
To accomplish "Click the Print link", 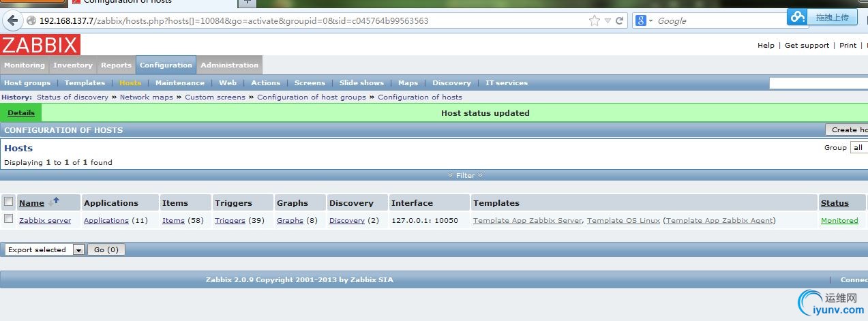I will coord(848,46).
